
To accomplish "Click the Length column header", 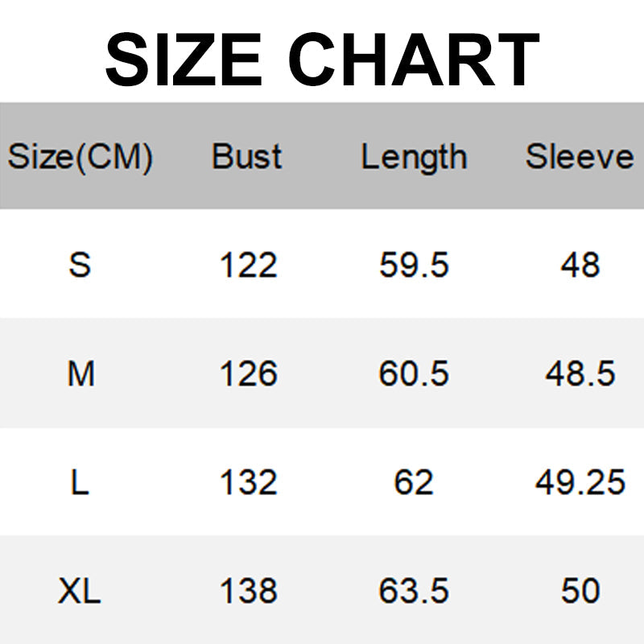I will click(414, 158).
